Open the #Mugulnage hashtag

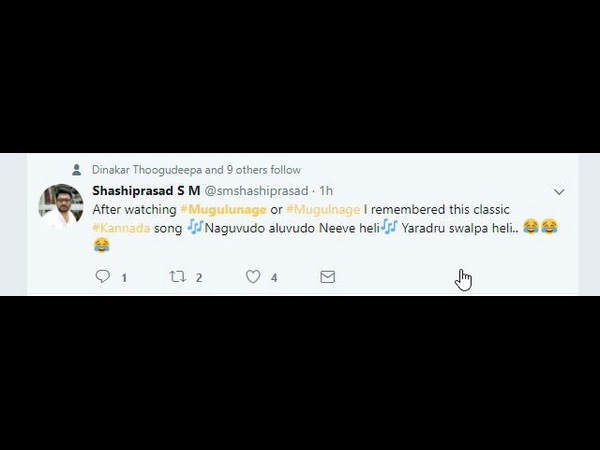tap(323, 209)
